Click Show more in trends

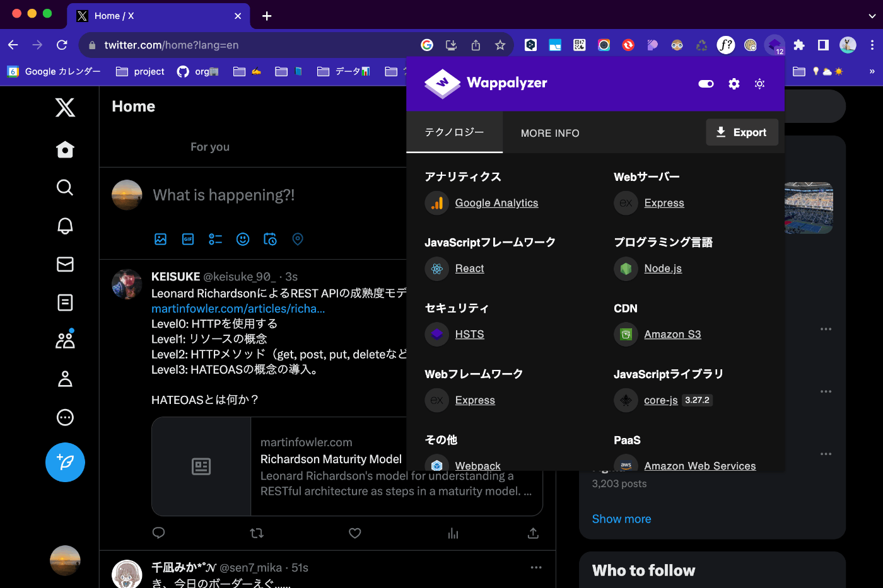click(x=621, y=519)
